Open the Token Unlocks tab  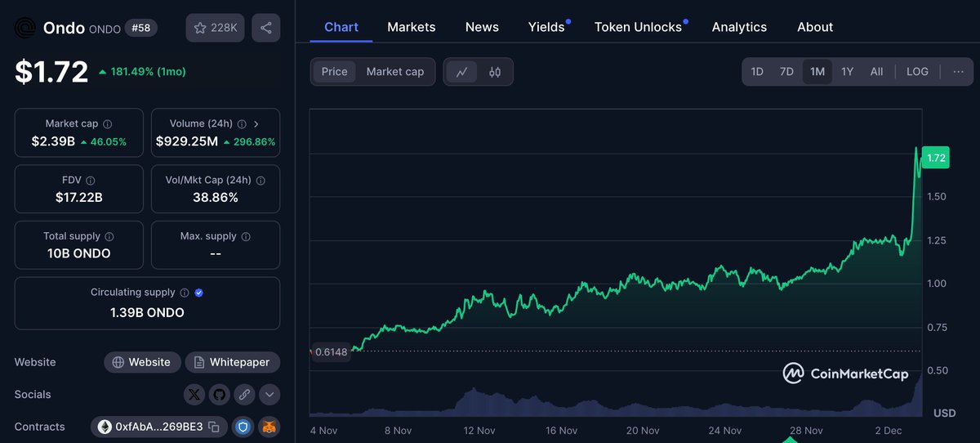[639, 27]
